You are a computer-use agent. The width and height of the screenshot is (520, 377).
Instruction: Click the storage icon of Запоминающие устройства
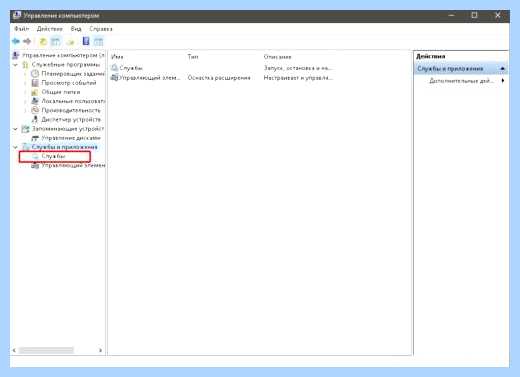click(x=25, y=129)
